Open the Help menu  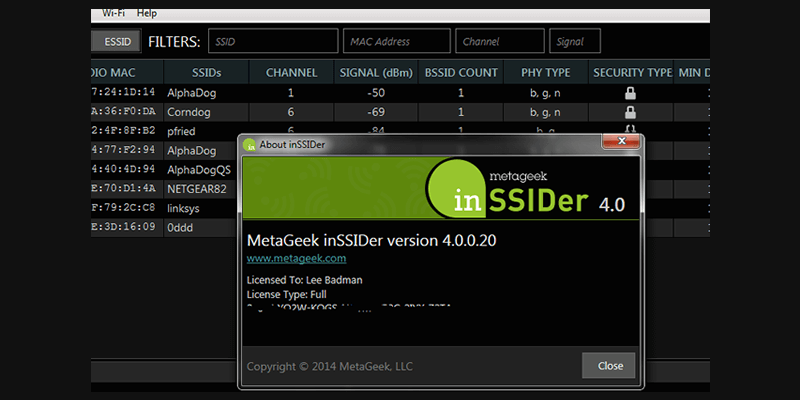point(147,13)
